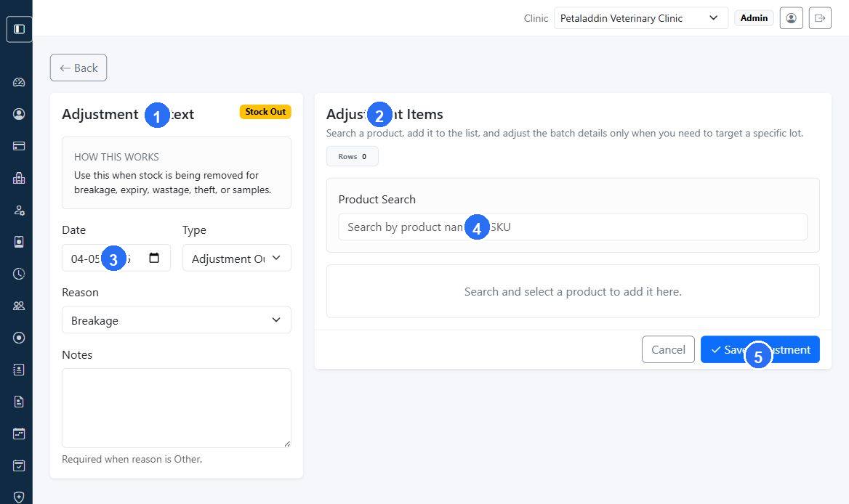Open the calendar check sidebar icon

point(19,466)
